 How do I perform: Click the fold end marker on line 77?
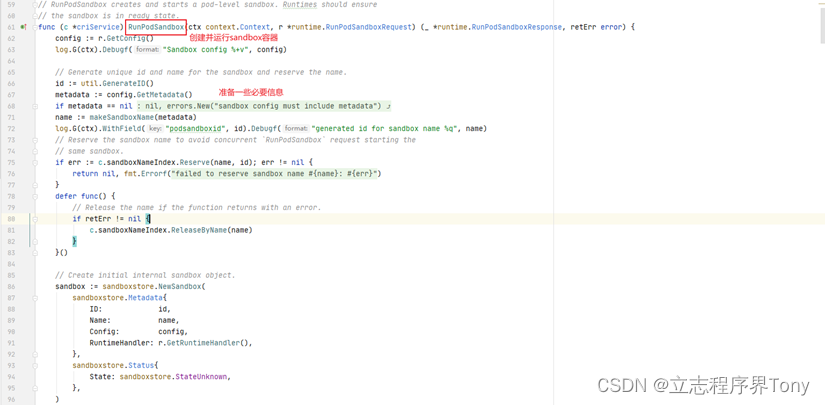tap(35, 185)
